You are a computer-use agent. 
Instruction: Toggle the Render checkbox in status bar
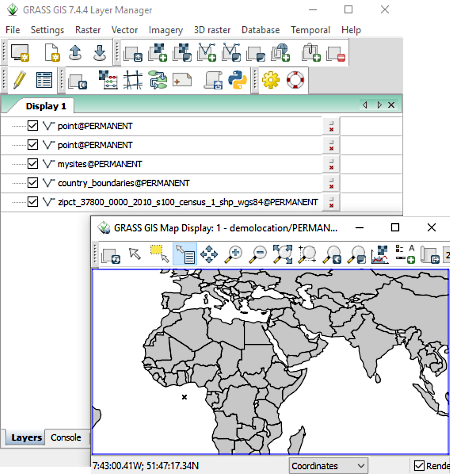(419, 465)
